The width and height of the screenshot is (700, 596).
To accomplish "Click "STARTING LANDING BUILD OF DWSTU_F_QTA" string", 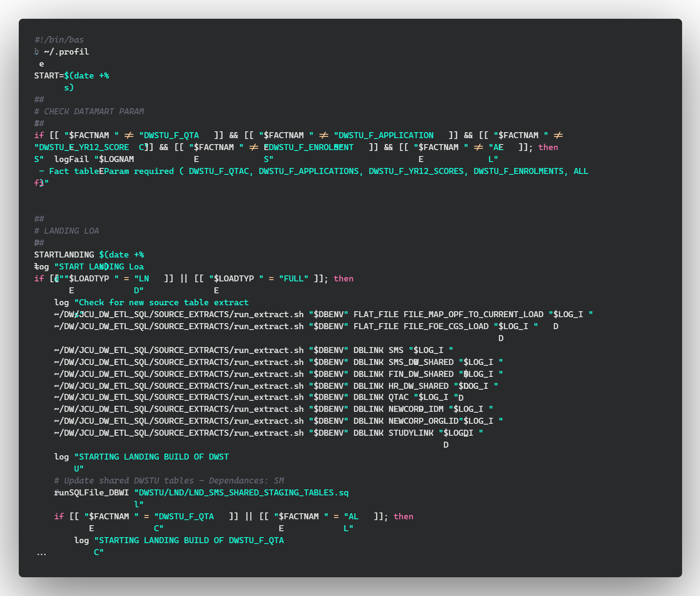I will click(x=189, y=540).
